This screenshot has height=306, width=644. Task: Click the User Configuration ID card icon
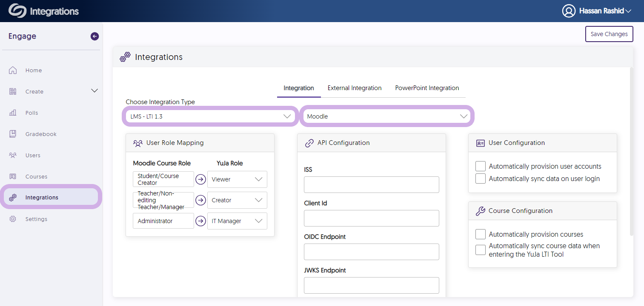[x=481, y=143]
